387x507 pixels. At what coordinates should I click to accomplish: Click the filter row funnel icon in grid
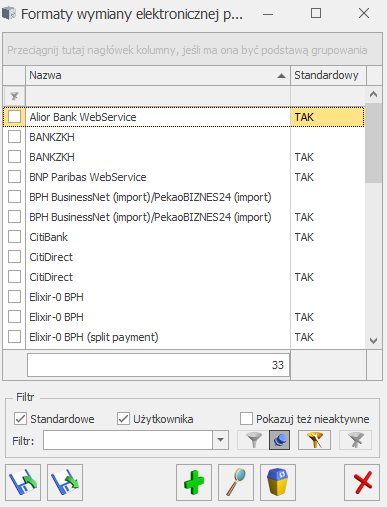[x=14, y=97]
